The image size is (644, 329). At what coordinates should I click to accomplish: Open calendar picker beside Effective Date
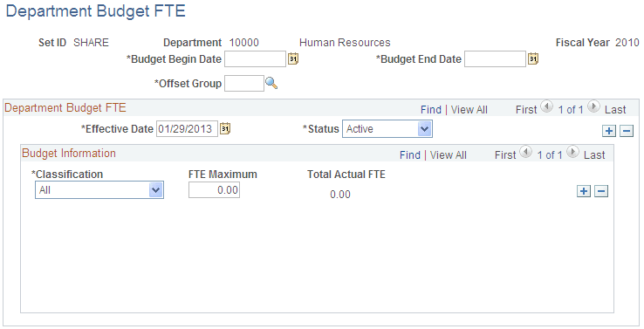click(225, 128)
